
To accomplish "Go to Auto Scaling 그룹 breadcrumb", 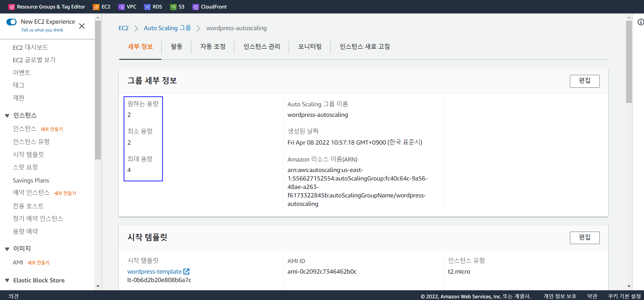I will [x=167, y=28].
